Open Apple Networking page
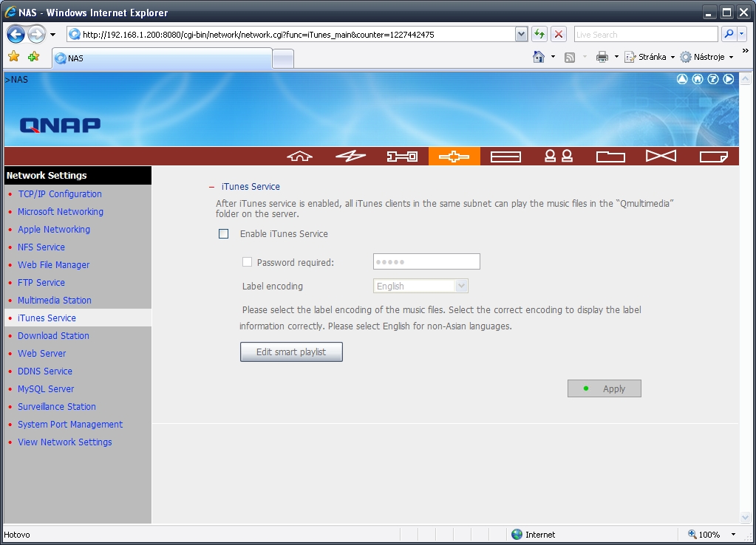This screenshot has width=756, height=545. click(54, 230)
